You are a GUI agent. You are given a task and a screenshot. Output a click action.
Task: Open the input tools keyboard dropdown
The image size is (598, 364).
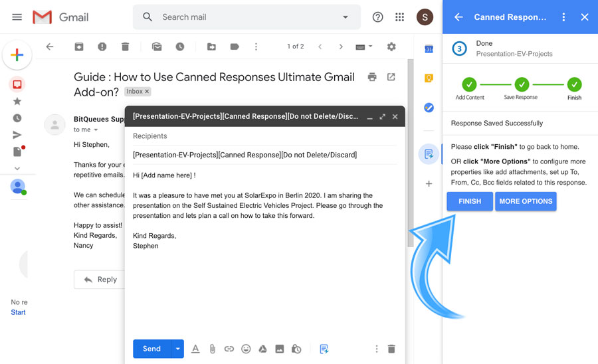(364, 46)
